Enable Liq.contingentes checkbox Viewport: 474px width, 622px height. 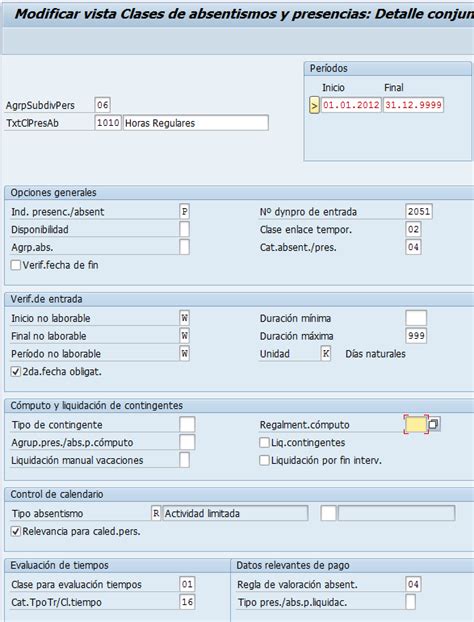pos(264,442)
